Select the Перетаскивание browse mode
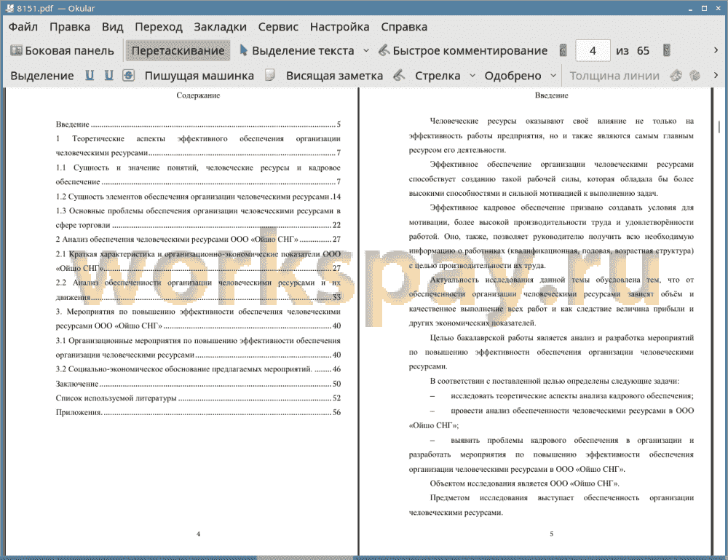Screen dimensions: 728x560 pyautogui.click(x=178, y=51)
